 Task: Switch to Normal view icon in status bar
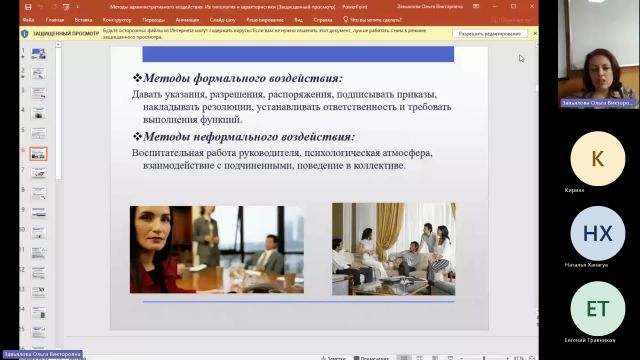tap(404, 358)
